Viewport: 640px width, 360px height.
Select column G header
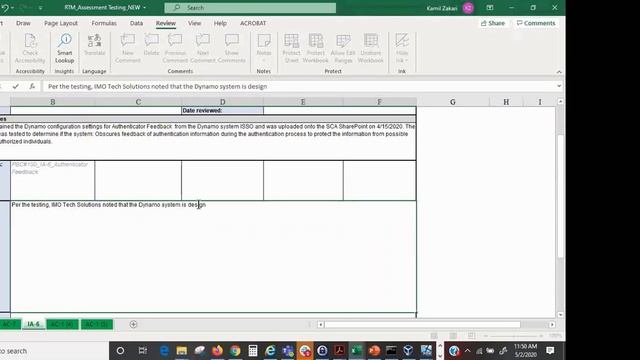(x=453, y=102)
